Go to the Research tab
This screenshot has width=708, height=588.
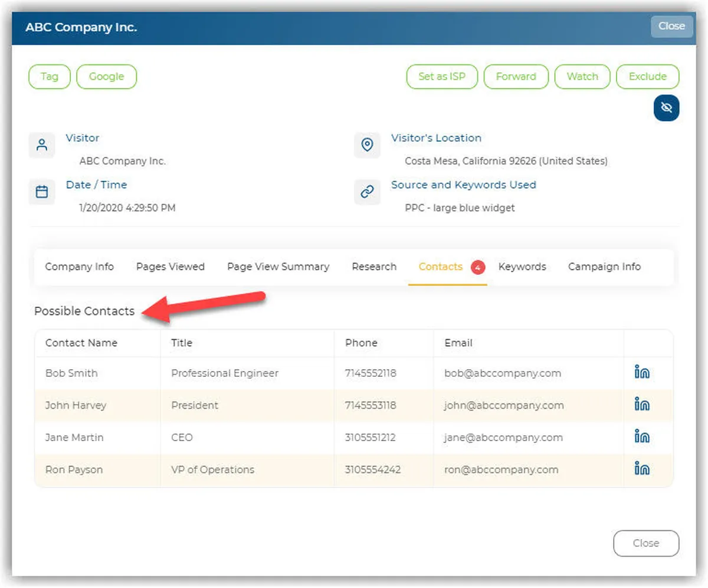(374, 267)
